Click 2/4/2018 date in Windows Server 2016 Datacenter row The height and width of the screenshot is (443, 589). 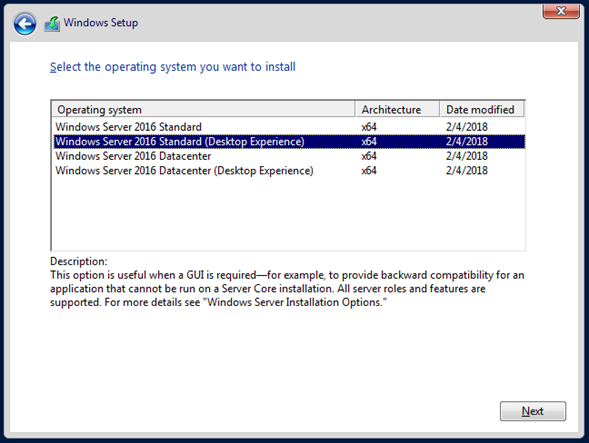467,156
